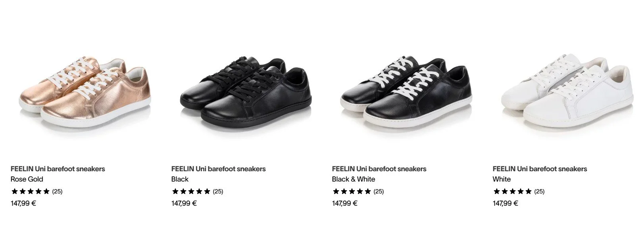
Task: Open the (25) reviews count for White
Action: pos(539,191)
